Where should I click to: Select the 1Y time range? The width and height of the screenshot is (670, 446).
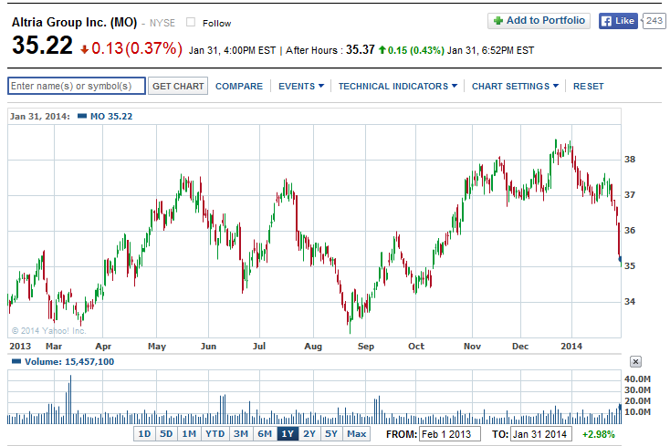[x=288, y=434]
